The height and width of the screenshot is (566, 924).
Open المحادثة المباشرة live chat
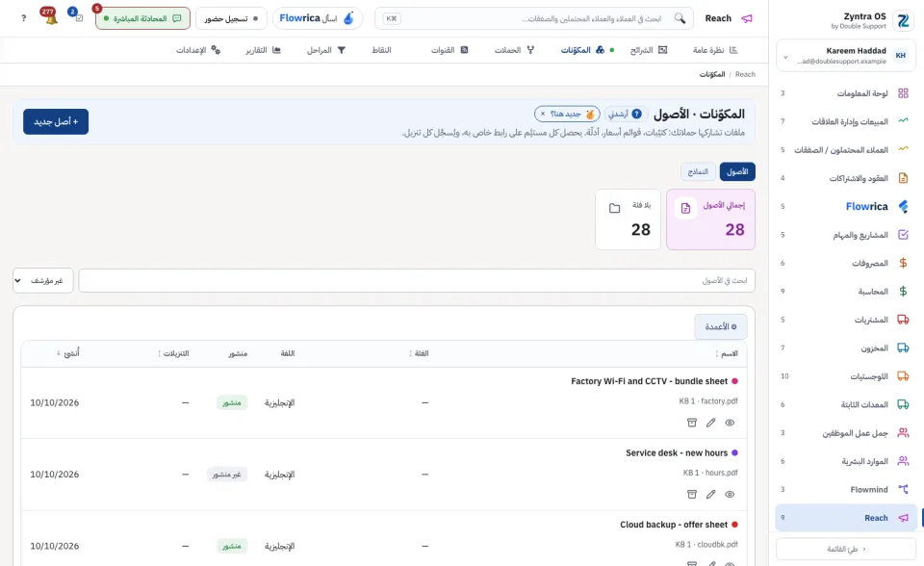coord(142,18)
